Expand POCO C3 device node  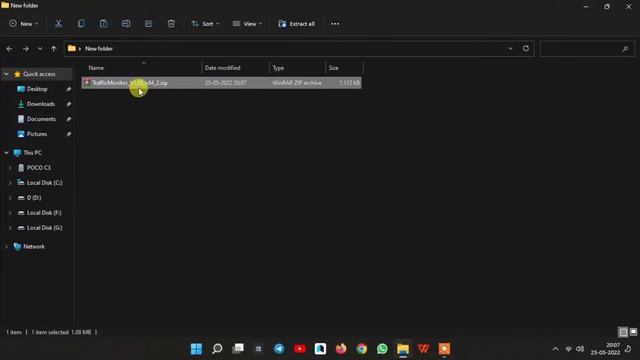point(10,168)
